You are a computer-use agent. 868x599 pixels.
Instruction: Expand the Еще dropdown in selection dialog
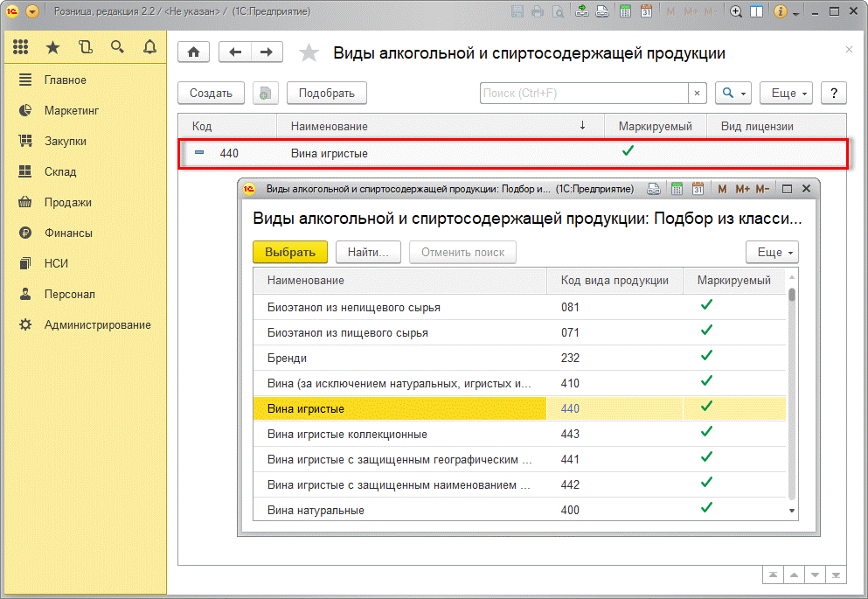point(772,252)
